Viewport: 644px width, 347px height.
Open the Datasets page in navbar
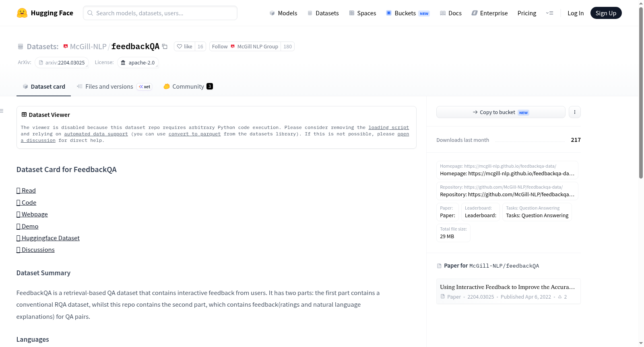323,13
